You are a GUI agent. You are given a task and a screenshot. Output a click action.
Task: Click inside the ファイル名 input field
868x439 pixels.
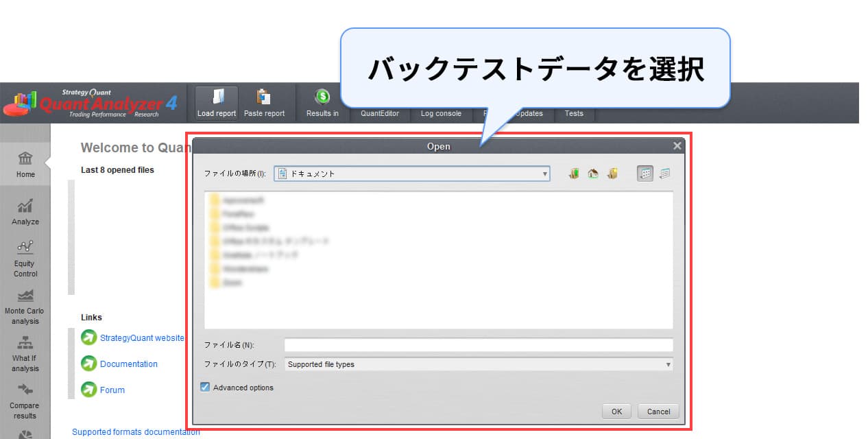479,345
